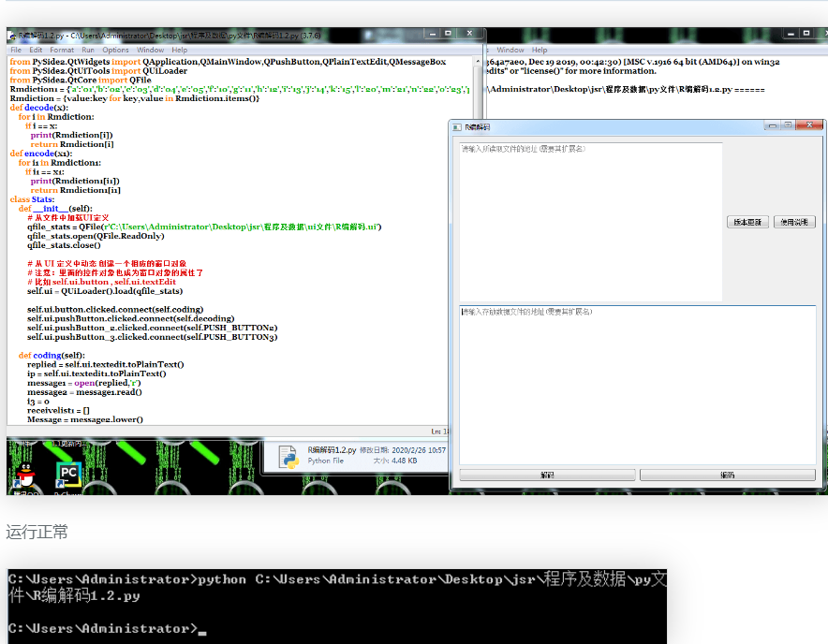Click the IDLE editor title bar icon
This screenshot has height=644, width=828.
[13, 35]
